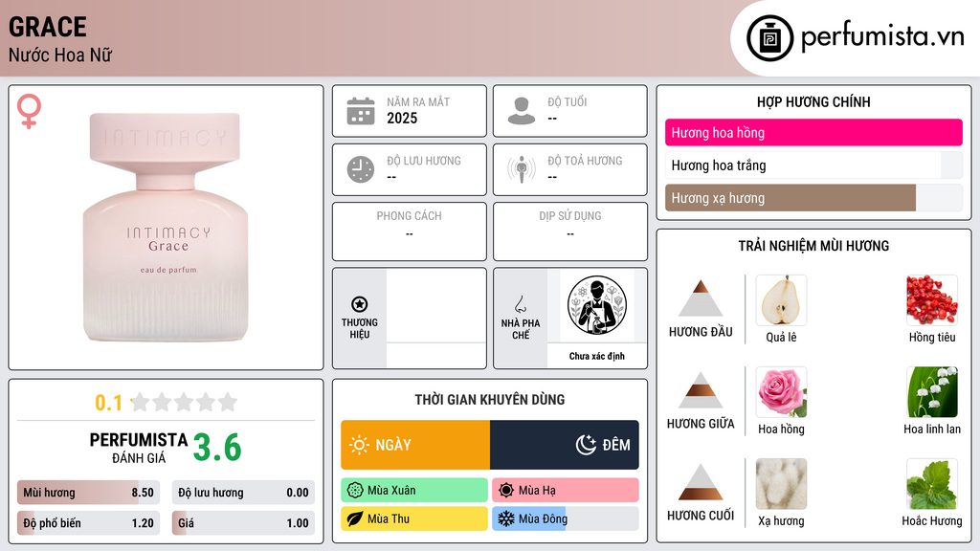Click the Hoắc Hương patchouli image
Screen dimensions: 980x551
point(932,484)
